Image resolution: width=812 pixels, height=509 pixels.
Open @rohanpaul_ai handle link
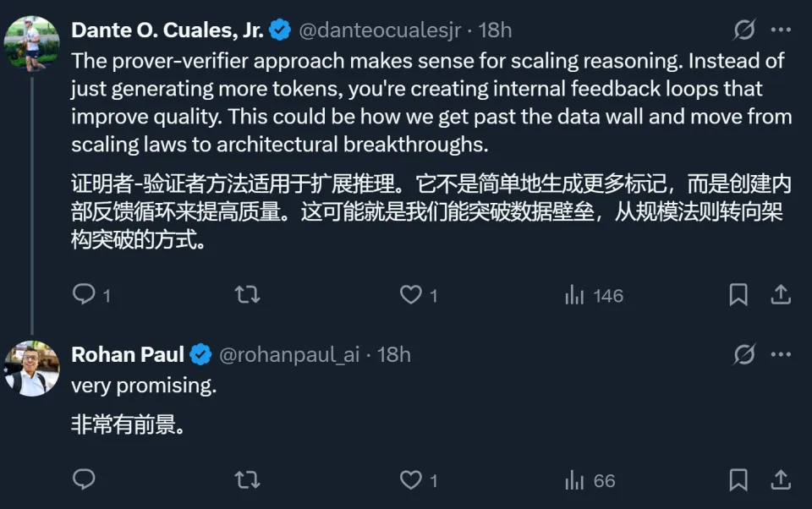pyautogui.click(x=289, y=354)
